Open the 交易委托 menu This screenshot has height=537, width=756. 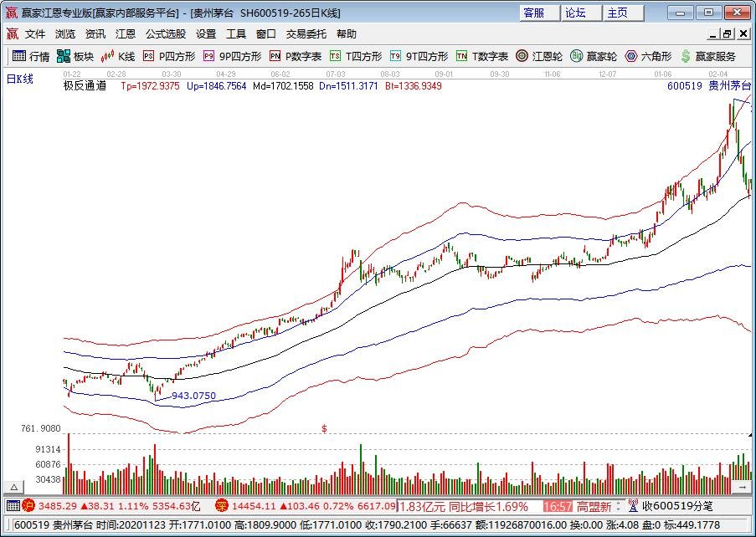(x=306, y=33)
